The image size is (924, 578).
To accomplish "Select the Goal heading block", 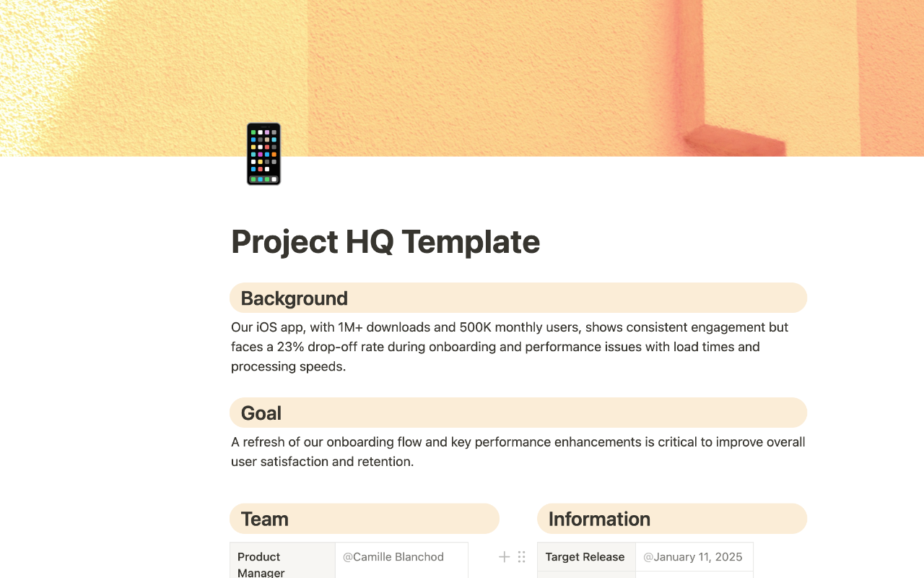I will click(518, 413).
